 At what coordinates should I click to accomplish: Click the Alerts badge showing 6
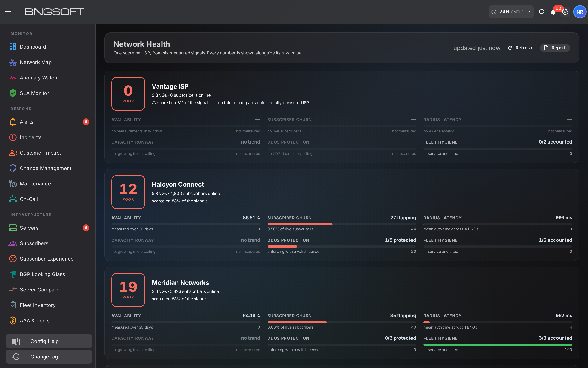tap(86, 122)
